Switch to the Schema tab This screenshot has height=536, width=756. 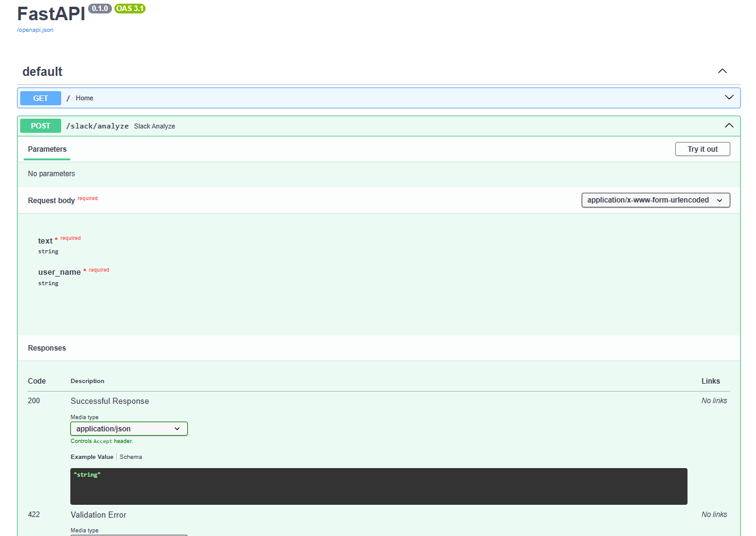click(x=131, y=457)
